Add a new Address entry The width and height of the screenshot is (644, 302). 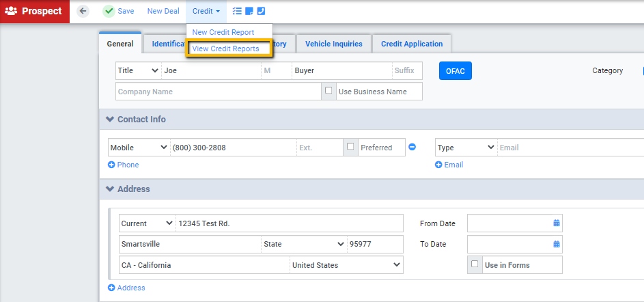(126, 288)
